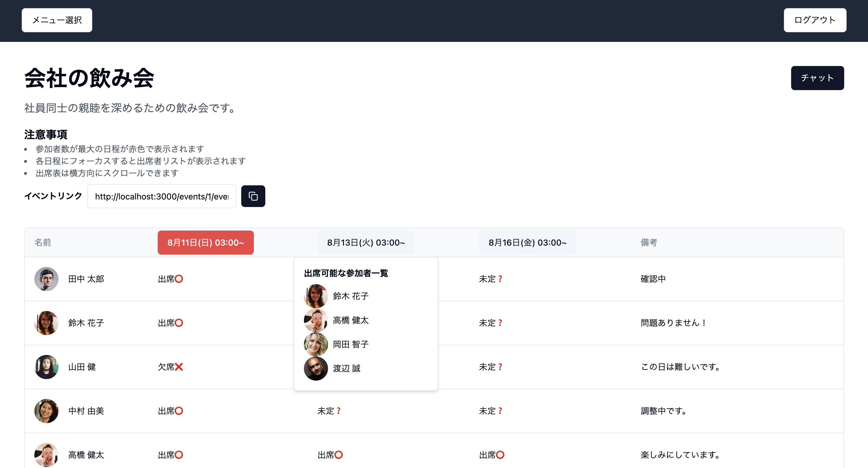Click 鈴木 花子's avatar in the attendee popup
Screen dimensions: 868x468
point(316,296)
